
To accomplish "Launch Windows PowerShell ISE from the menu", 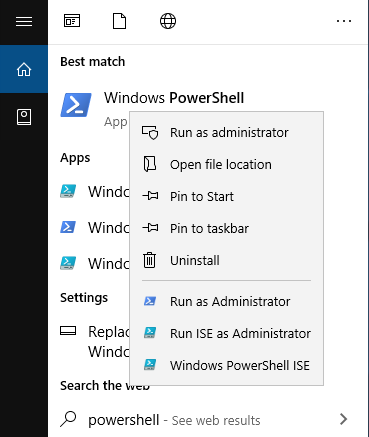I will pyautogui.click(x=226, y=366).
